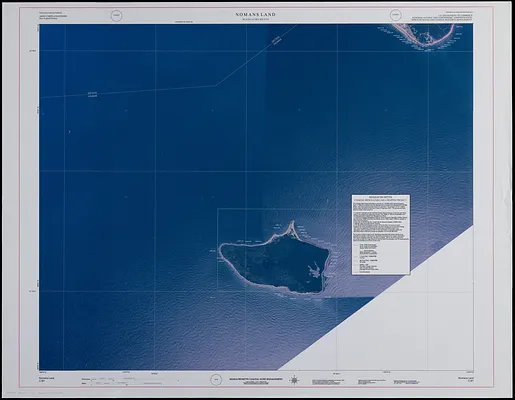The width and height of the screenshot is (515, 400).
Task: Click the title block of the legend box
Action: [381, 199]
